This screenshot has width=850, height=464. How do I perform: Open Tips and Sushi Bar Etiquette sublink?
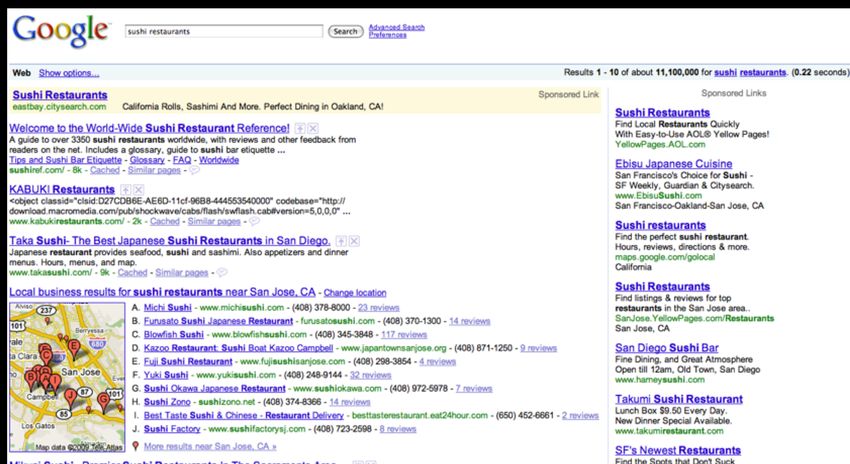pyautogui.click(x=66, y=160)
